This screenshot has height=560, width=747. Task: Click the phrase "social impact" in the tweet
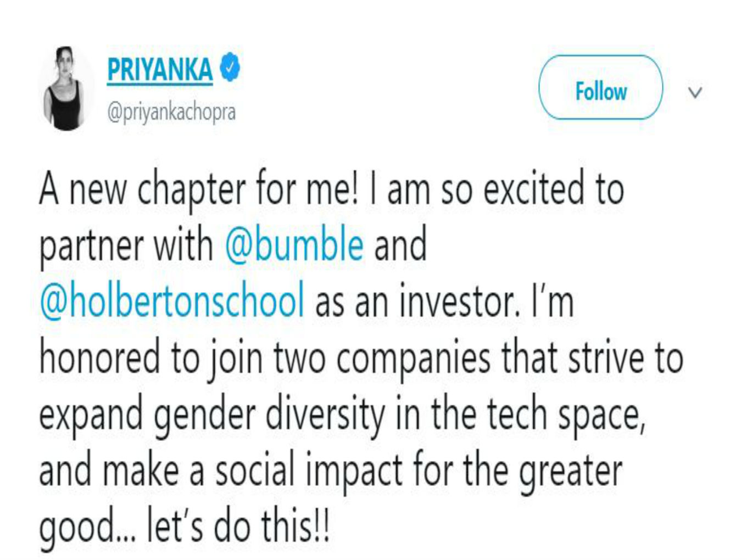(309, 471)
